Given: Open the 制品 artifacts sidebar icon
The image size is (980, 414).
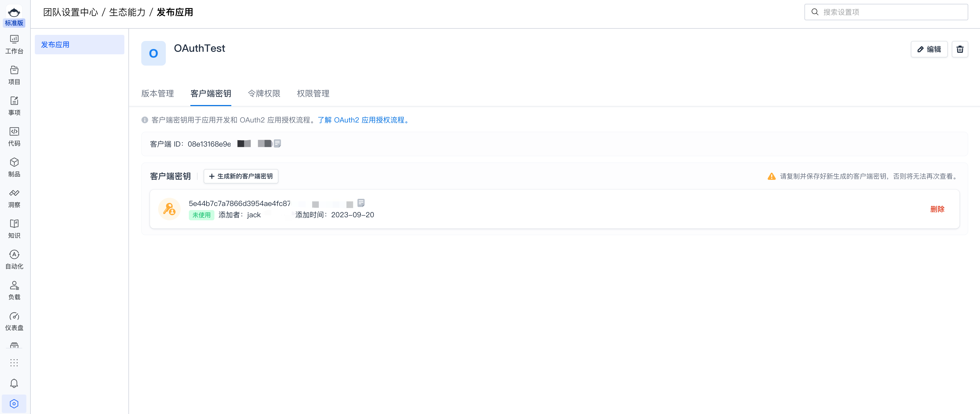Looking at the screenshot, I should pos(14,167).
